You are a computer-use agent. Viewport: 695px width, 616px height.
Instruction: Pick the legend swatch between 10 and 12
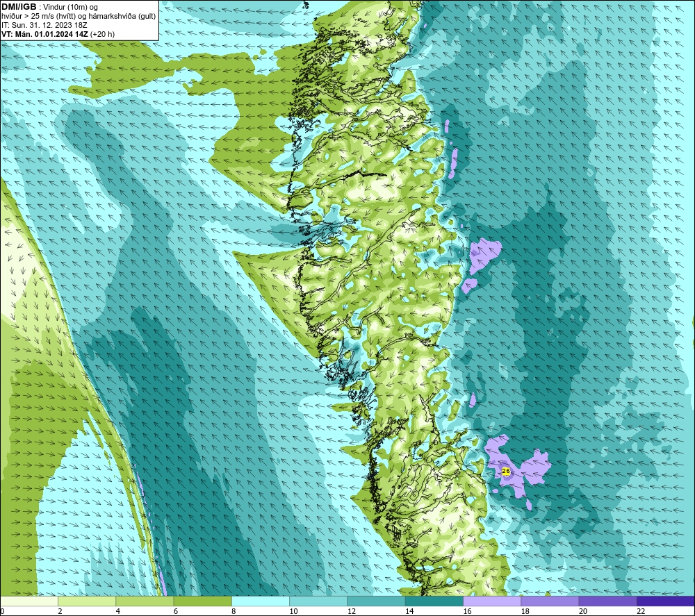pos(318,601)
